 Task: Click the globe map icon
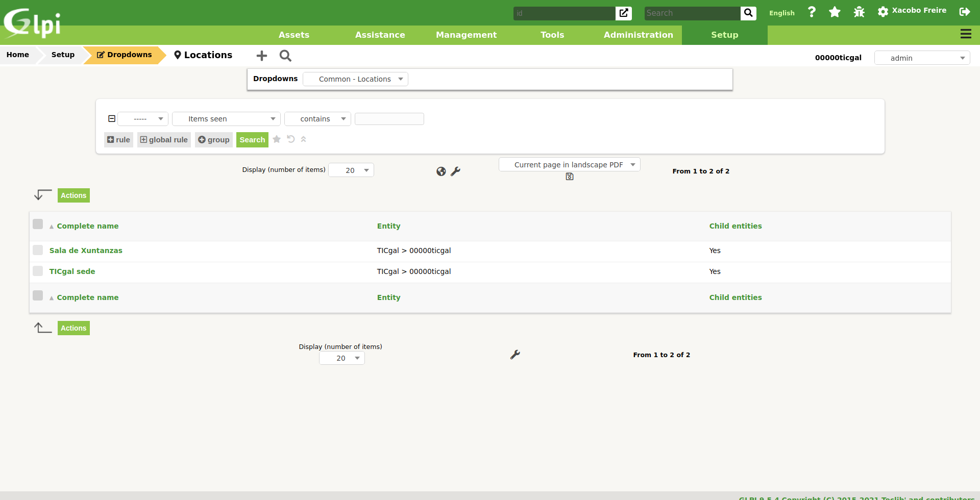441,171
